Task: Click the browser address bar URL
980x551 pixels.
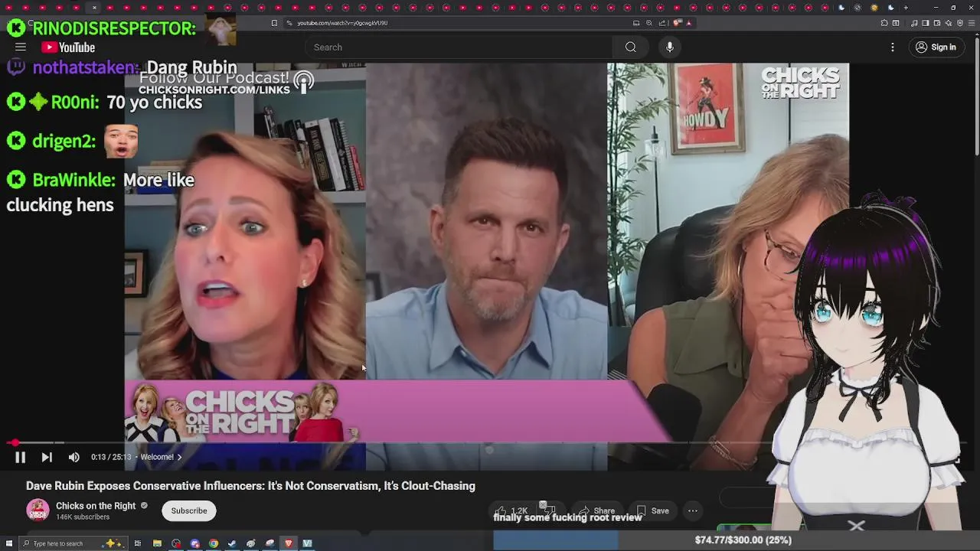Action: pos(342,23)
